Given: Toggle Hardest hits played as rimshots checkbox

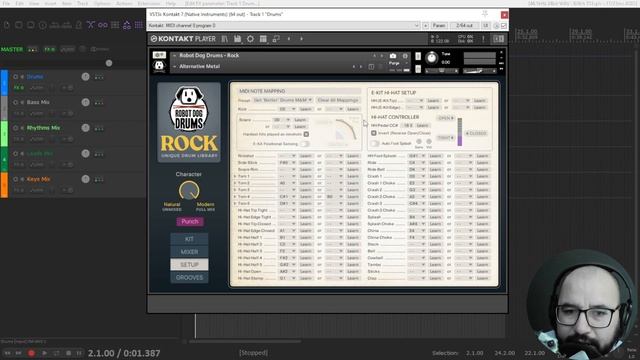Looking at the screenshot, I should (306, 134).
